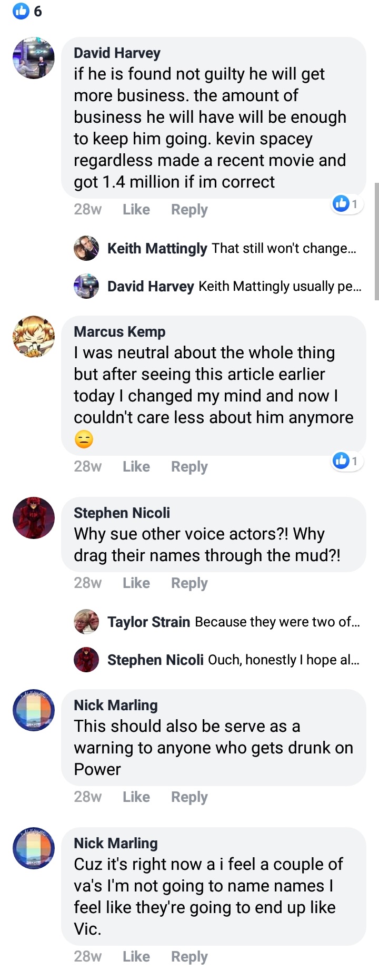Click David Harvey's profile picture
Image resolution: width=379 pixels, height=980 pixels.
(x=34, y=58)
